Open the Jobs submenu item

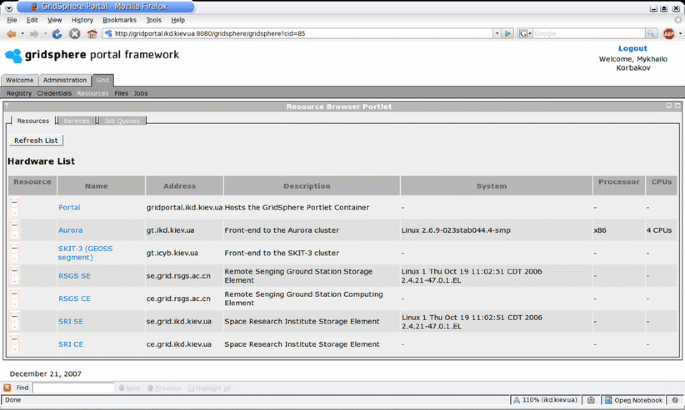click(x=141, y=93)
